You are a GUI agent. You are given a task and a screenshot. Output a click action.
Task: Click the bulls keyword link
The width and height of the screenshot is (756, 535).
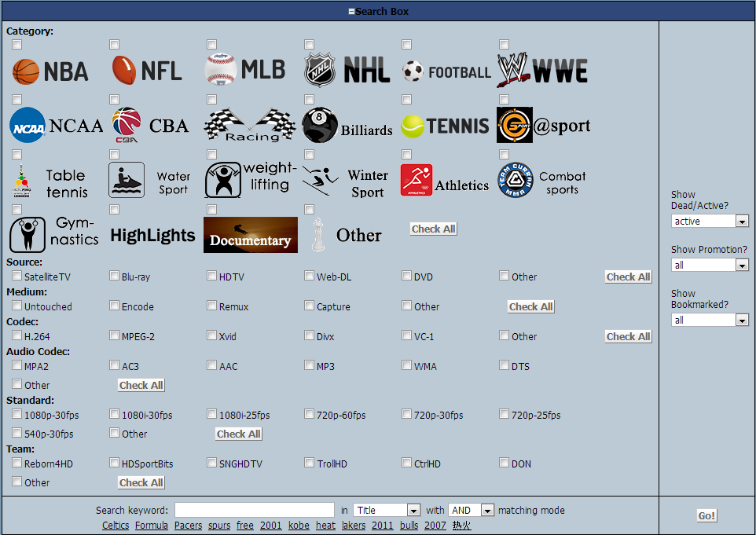[409, 526]
